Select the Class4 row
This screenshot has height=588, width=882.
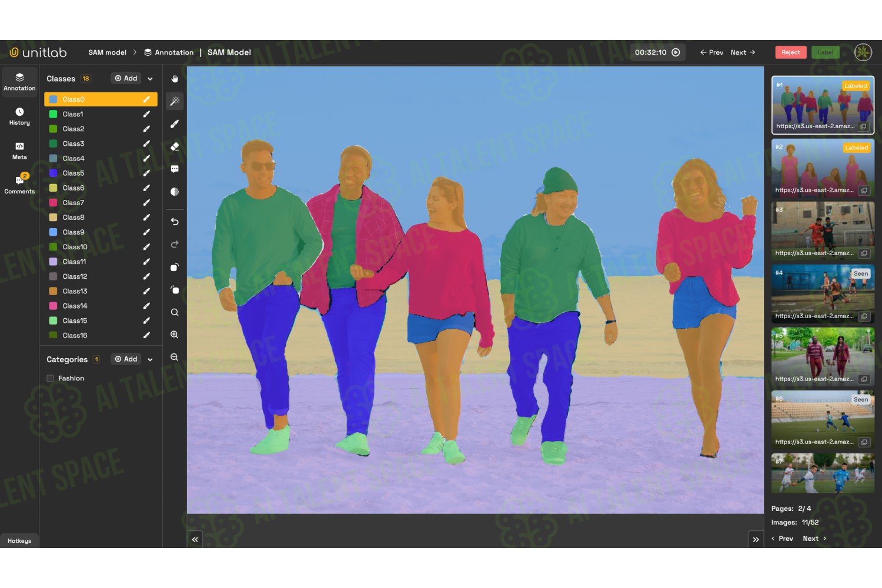[x=101, y=158]
